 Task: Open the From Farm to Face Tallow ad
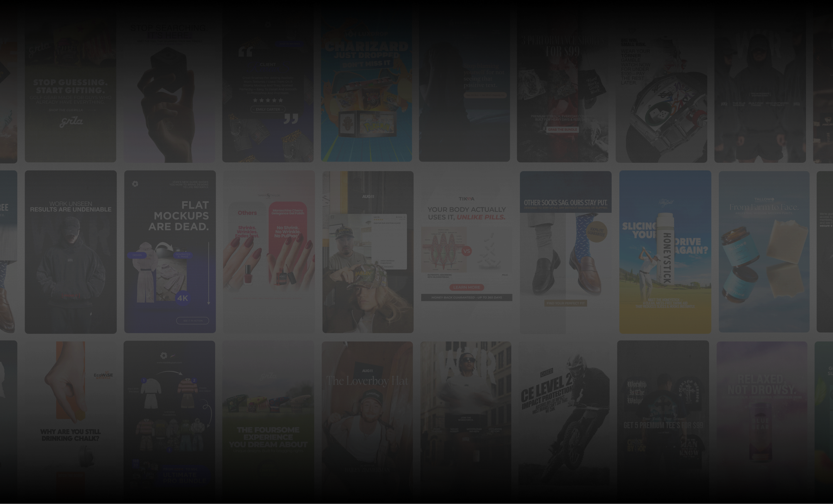pos(764,252)
